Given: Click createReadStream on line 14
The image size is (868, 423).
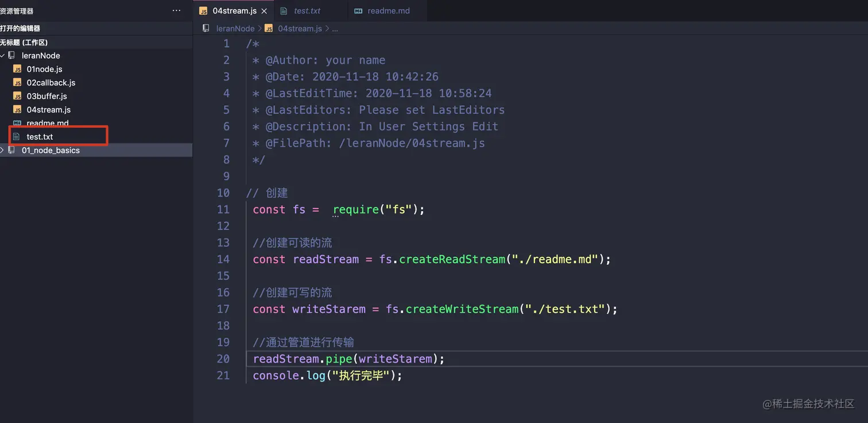Looking at the screenshot, I should [x=452, y=259].
